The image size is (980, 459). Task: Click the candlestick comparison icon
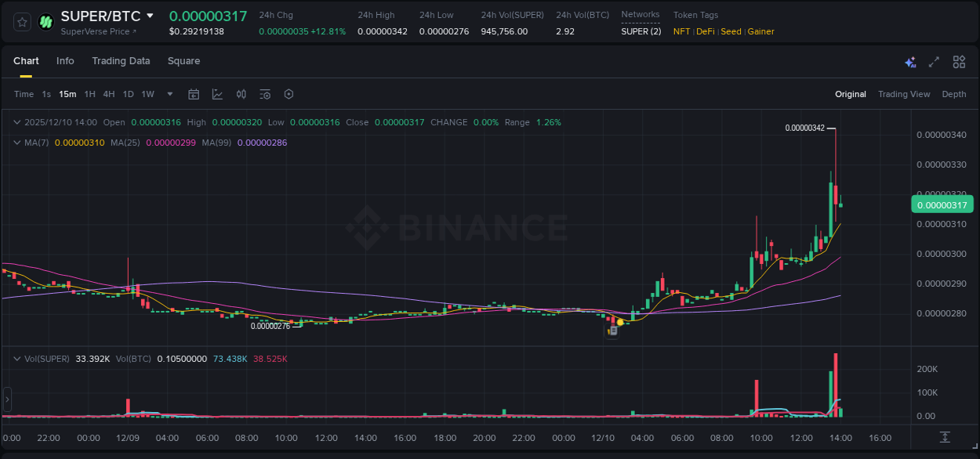click(241, 94)
